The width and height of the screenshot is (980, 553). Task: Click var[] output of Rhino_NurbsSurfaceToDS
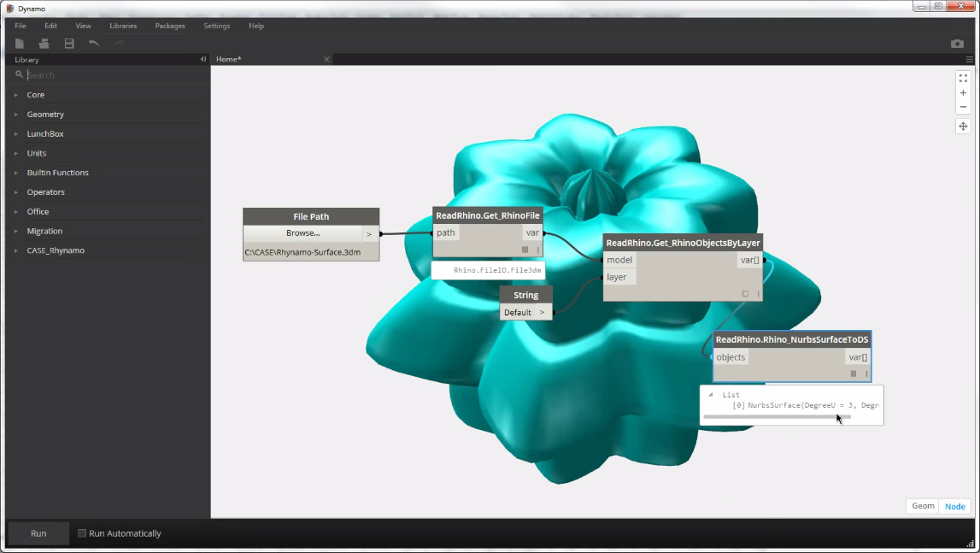[x=858, y=357]
